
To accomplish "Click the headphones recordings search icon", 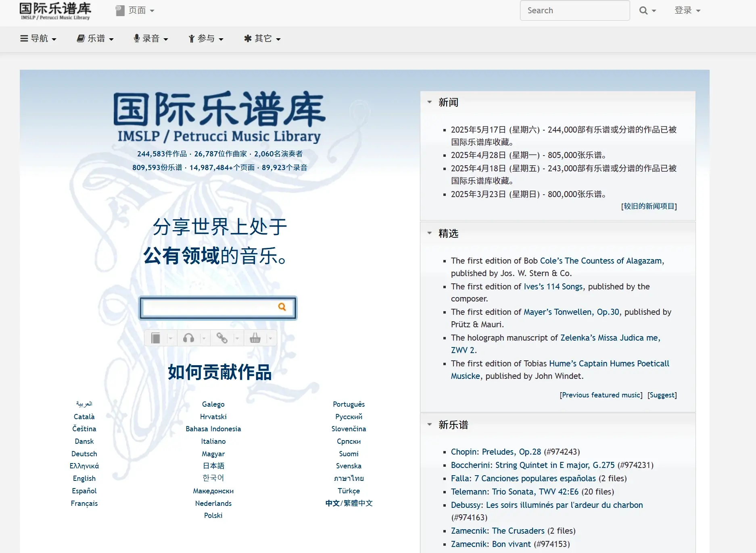I will pyautogui.click(x=188, y=338).
